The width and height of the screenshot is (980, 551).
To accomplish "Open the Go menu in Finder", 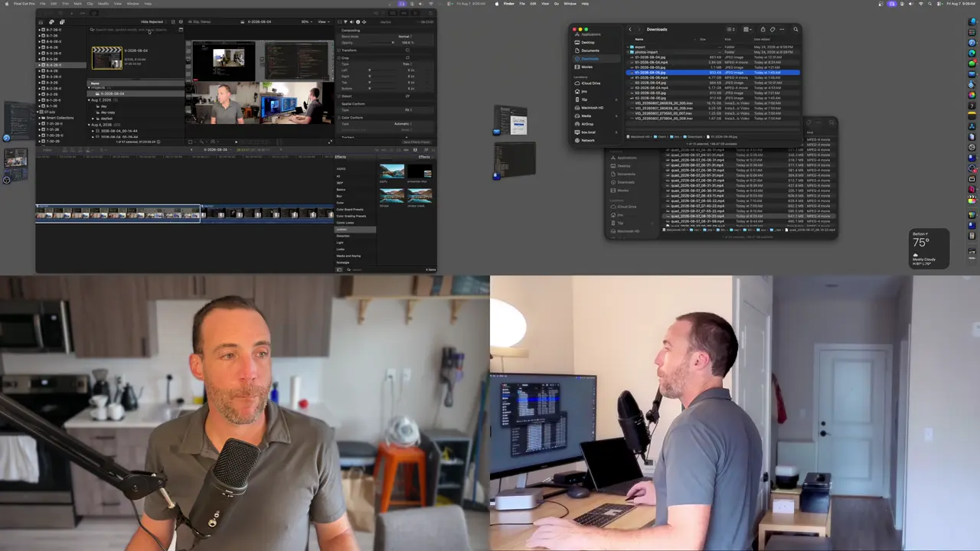I will (x=557, y=4).
